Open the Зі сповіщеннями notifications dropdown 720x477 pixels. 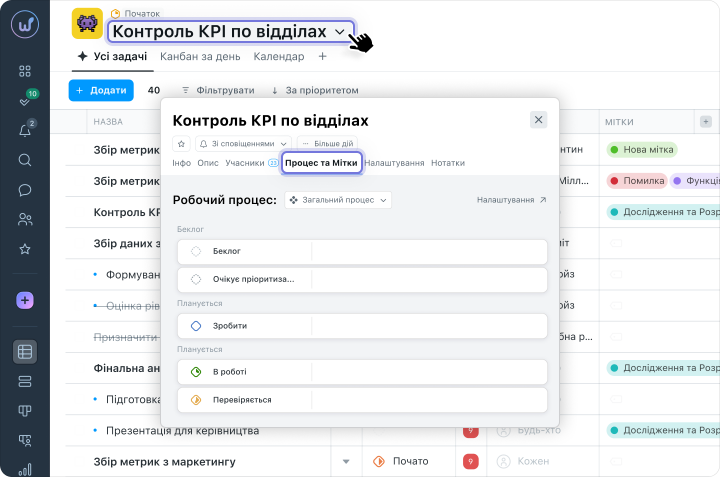pos(244,144)
